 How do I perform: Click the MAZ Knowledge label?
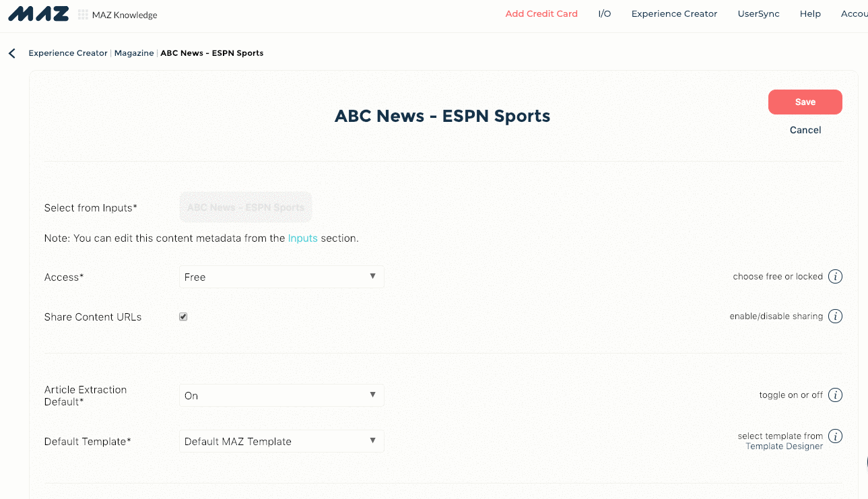pos(125,15)
